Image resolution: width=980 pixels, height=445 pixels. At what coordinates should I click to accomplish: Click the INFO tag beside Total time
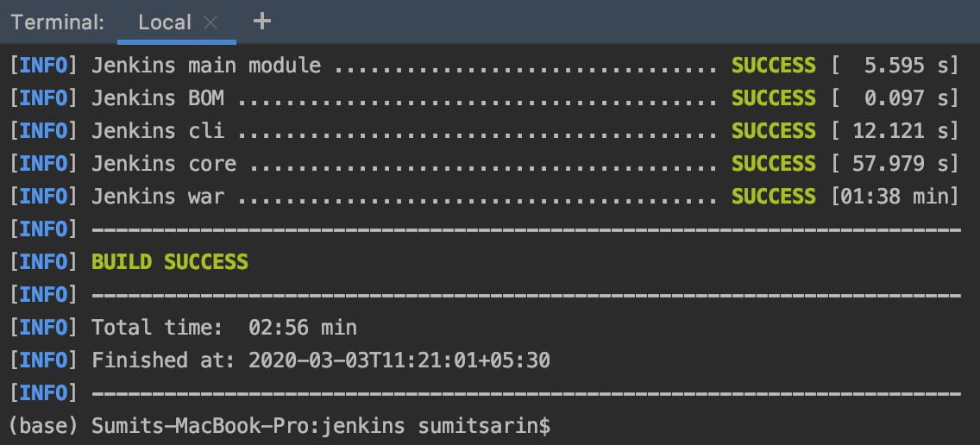(x=43, y=328)
